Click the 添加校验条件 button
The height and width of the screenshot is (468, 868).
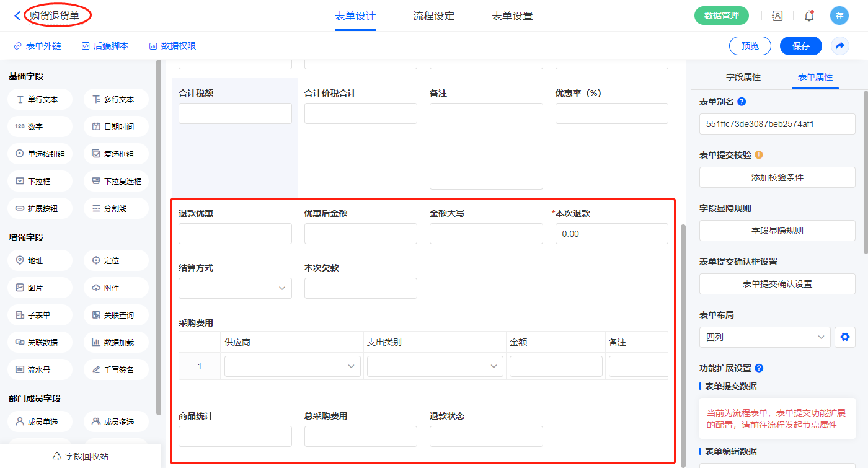click(777, 177)
